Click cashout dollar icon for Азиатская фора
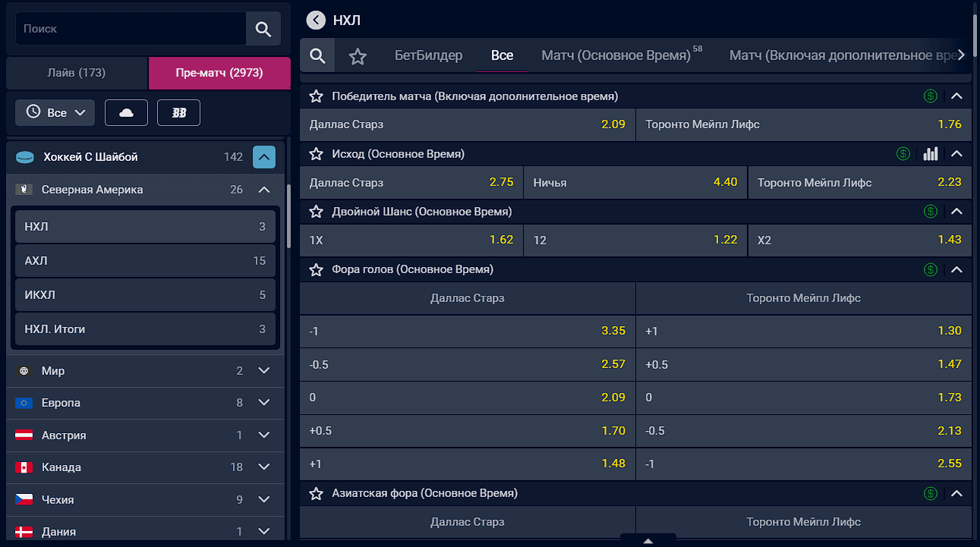This screenshot has height=547, width=980. pyautogui.click(x=931, y=493)
